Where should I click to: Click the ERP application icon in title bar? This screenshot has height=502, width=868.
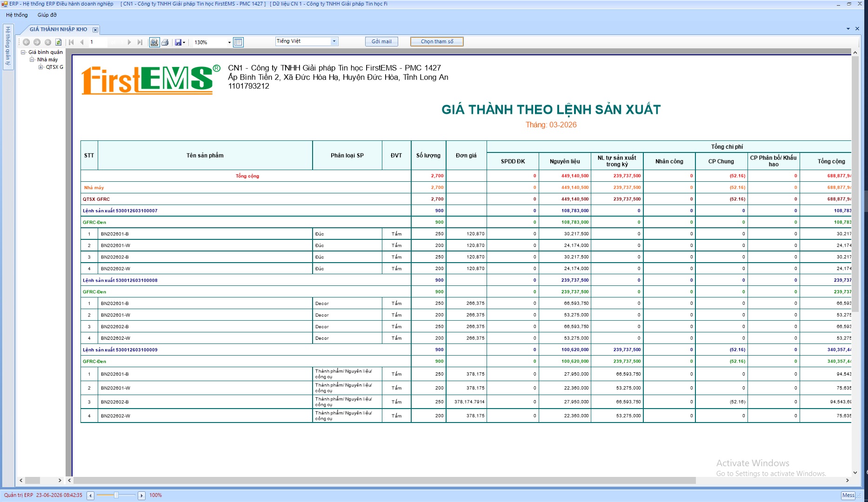[4, 4]
